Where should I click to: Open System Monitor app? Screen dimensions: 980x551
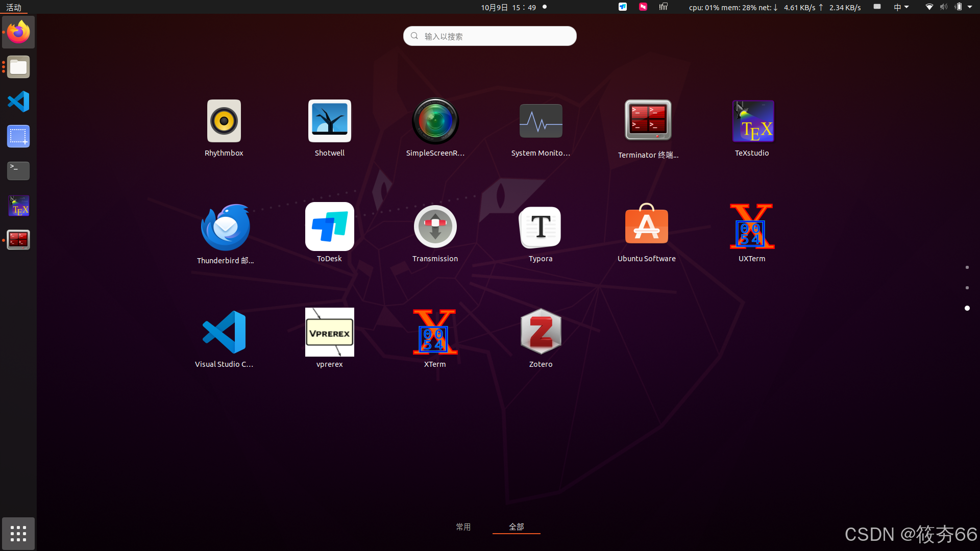(x=541, y=122)
